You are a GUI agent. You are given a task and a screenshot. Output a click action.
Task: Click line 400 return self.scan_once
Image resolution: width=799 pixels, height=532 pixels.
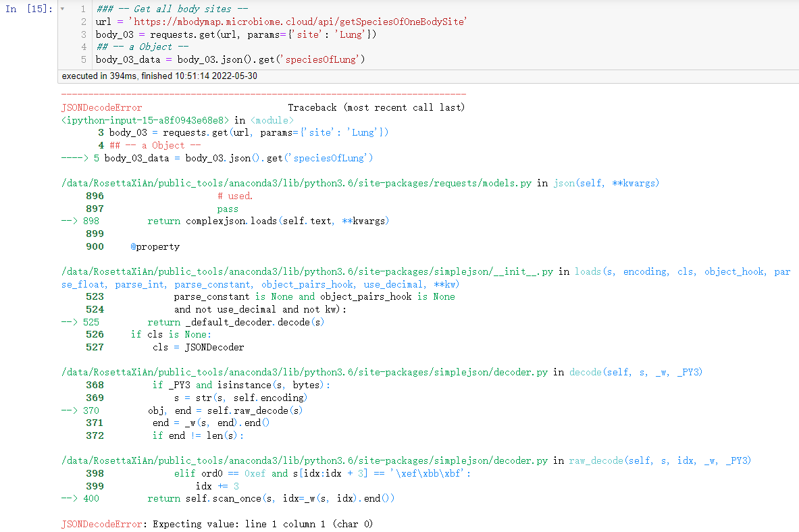pyautogui.click(x=228, y=498)
